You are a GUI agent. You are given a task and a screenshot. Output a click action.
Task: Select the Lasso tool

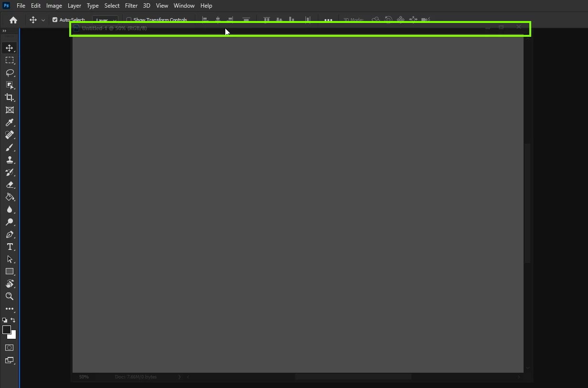pyautogui.click(x=10, y=73)
